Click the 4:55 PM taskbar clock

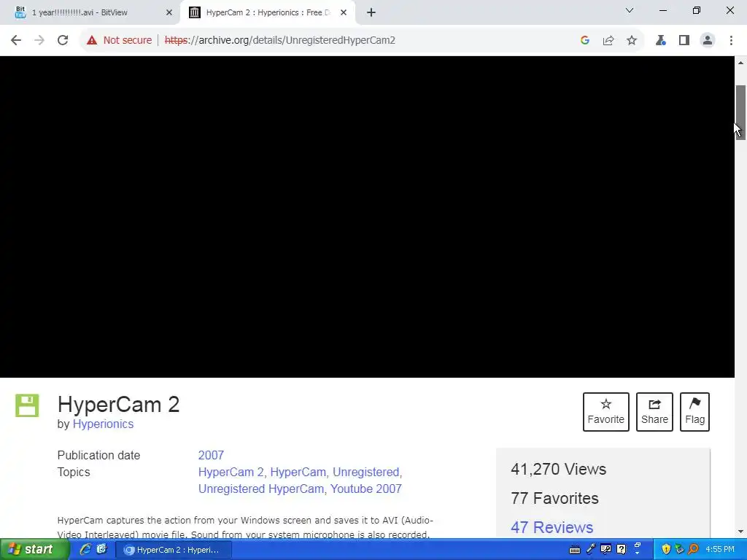[720, 550]
